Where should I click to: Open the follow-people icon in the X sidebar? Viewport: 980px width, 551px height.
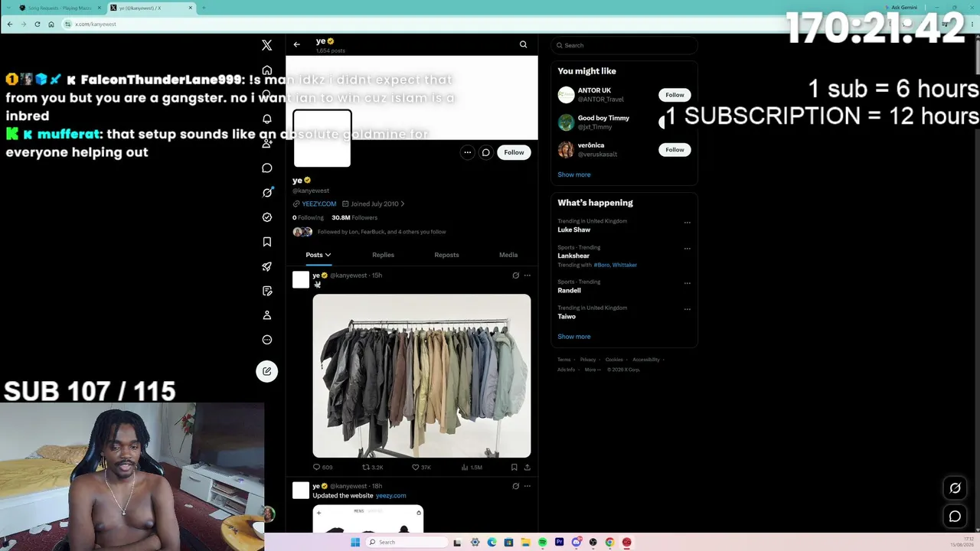266,143
